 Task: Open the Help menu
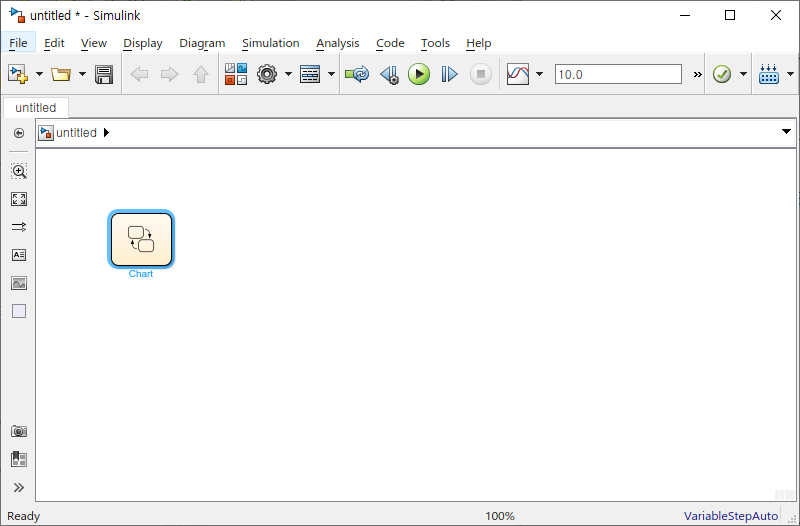point(479,43)
